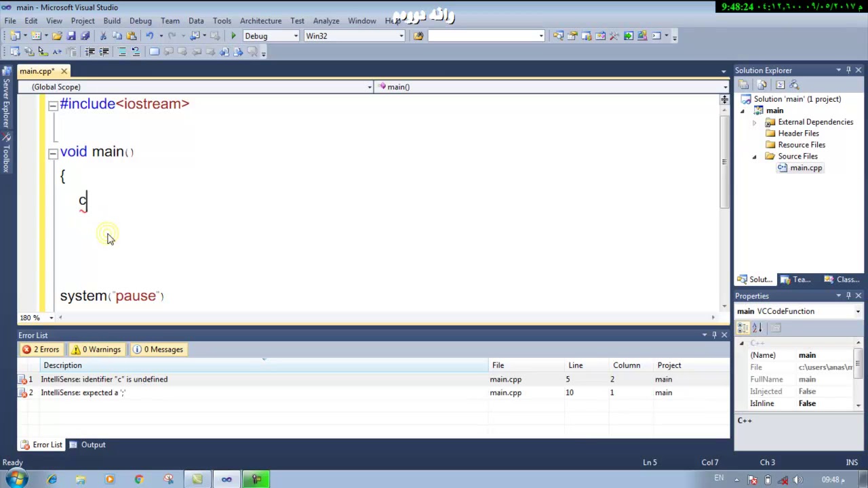Sort properties by Categorized icon
This screenshot has width=868, height=488.
pos(743,328)
